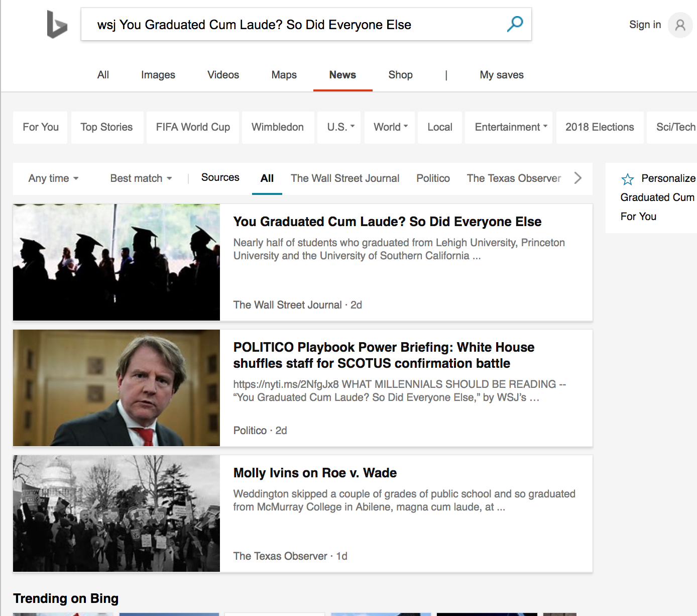Click the Don McGahn photo on the Politico story
Viewport: 697px width, 616px height.
click(x=116, y=387)
